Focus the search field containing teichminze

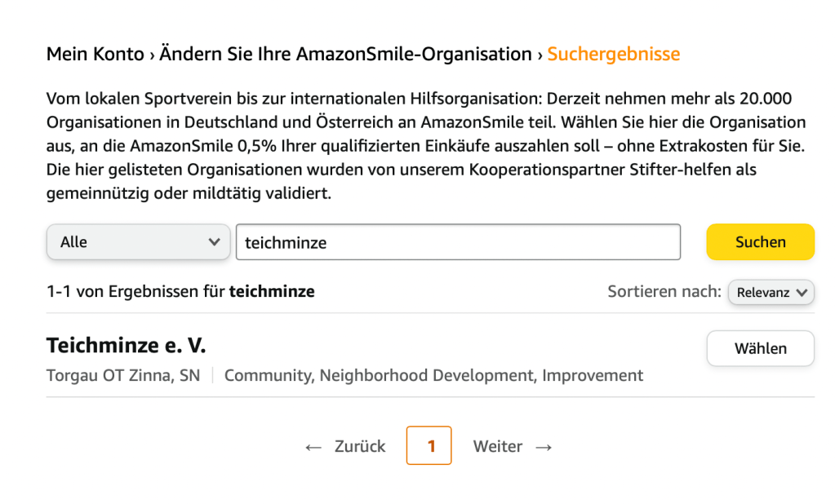point(457,242)
